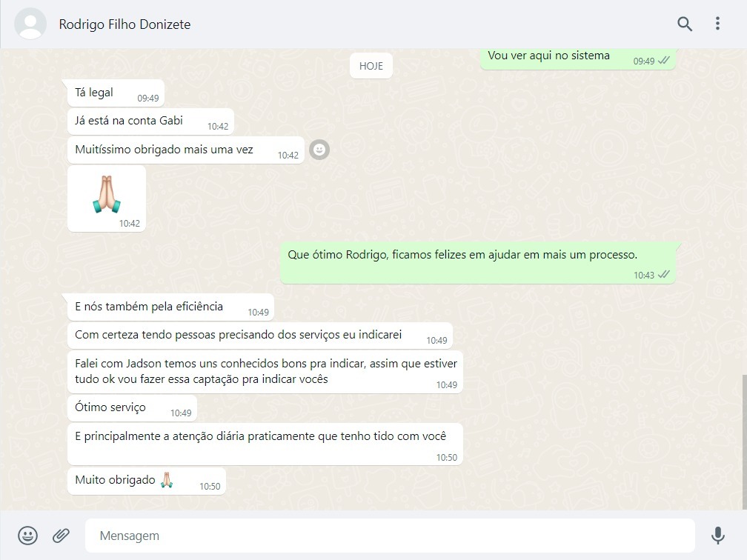
Task: Open the chat search magnifier icon
Action: 685,24
